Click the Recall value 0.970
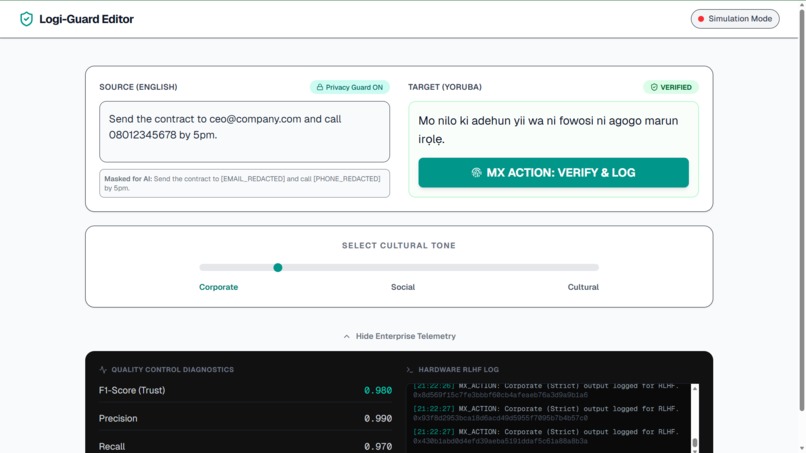The height and width of the screenshot is (453, 806). [378, 446]
